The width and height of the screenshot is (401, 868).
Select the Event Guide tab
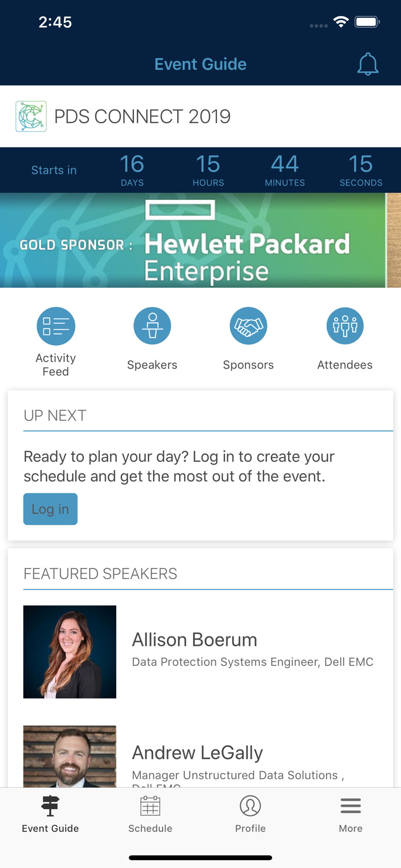50,815
